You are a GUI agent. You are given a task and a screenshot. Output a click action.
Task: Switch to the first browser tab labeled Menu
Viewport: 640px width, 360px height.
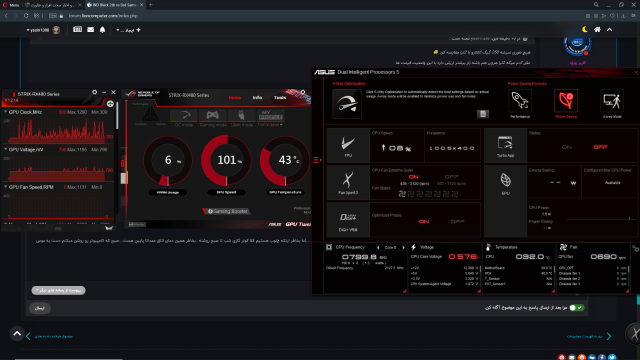11,5
